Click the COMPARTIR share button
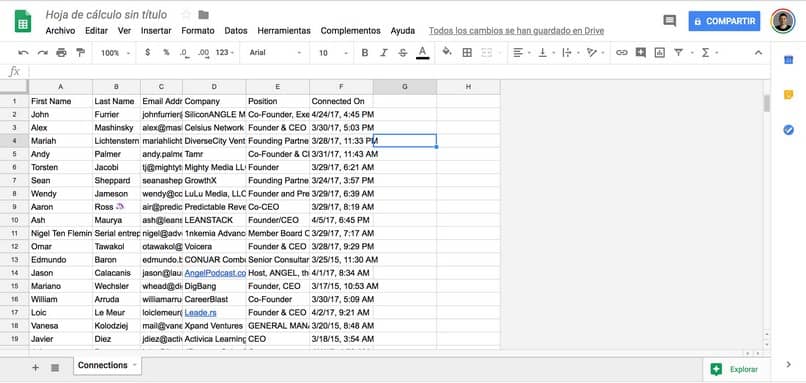This screenshot has width=806, height=383. [724, 21]
